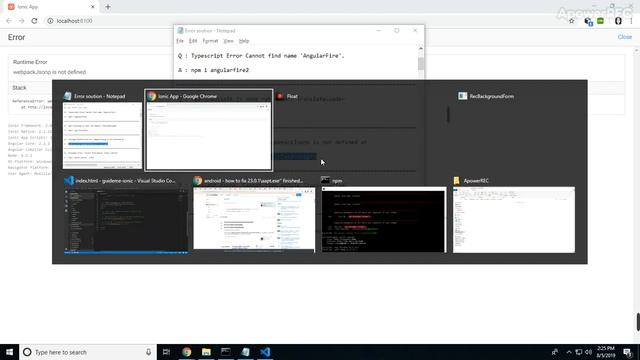The width and height of the screenshot is (640, 360).
Task: Close the Ionic App browser tab
Action: pos(93,7)
